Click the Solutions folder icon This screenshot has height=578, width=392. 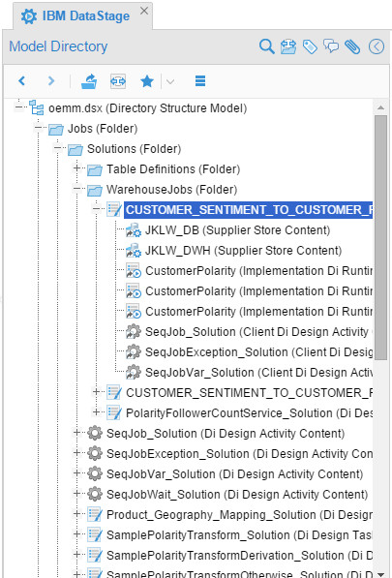pyautogui.click(x=75, y=150)
